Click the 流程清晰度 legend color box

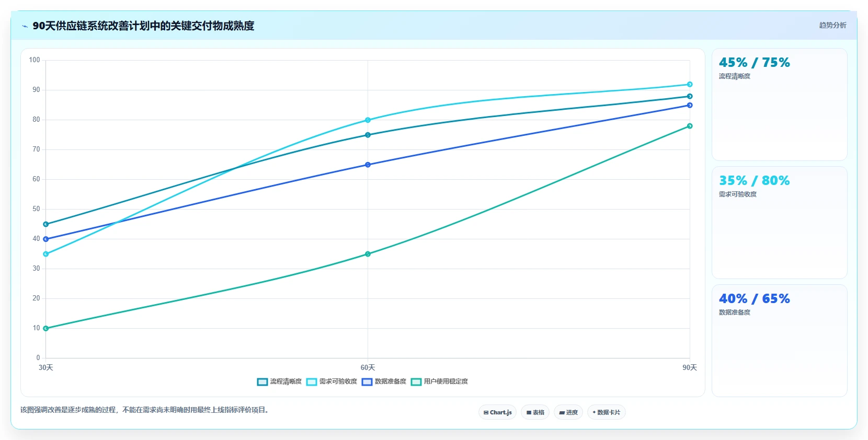click(x=262, y=382)
